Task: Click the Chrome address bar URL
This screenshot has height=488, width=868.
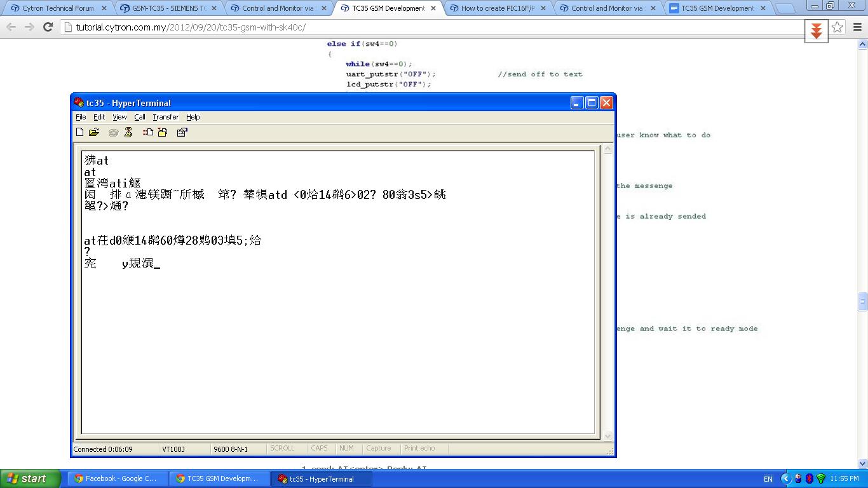Action: click(x=191, y=27)
